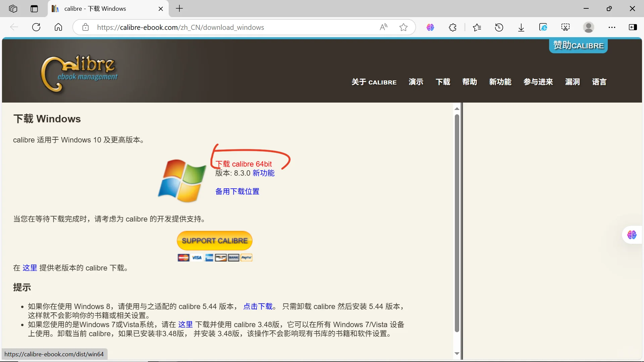
Task: Open browsing History
Action: 499,27
